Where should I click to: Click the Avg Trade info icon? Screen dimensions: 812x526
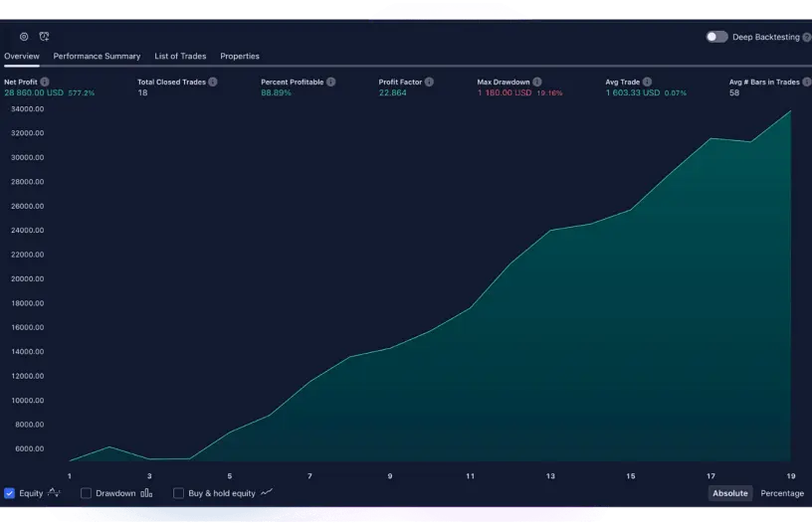point(649,83)
